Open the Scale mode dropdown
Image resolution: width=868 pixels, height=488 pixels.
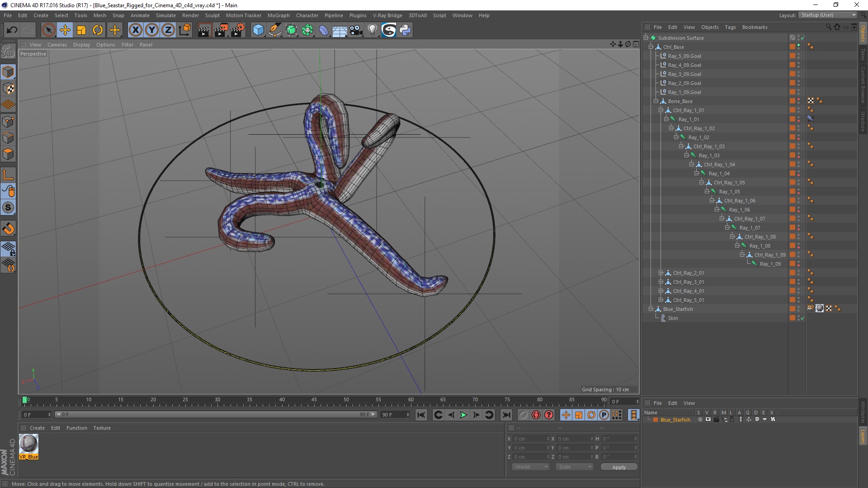coord(574,467)
